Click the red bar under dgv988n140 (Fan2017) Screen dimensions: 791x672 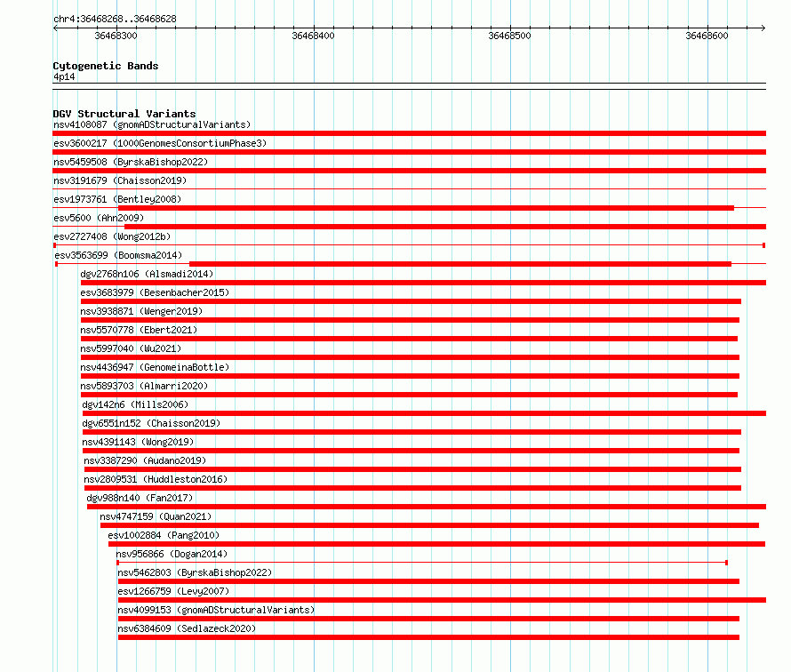(x=427, y=507)
